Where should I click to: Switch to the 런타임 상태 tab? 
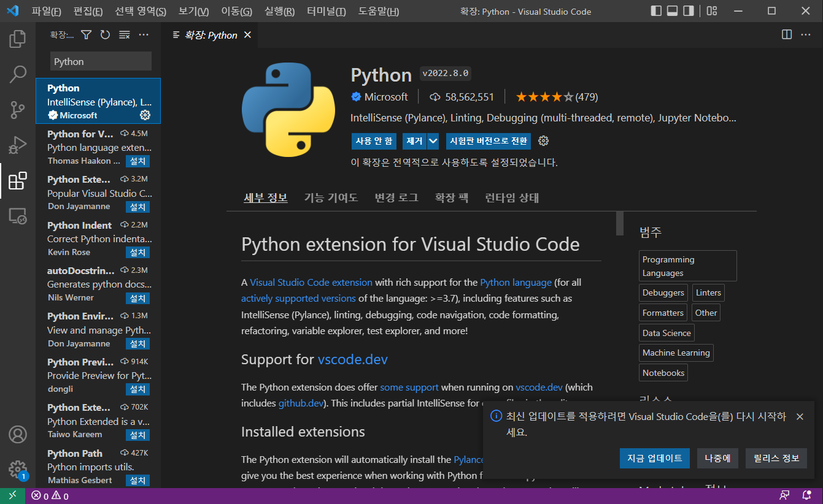tap(512, 197)
